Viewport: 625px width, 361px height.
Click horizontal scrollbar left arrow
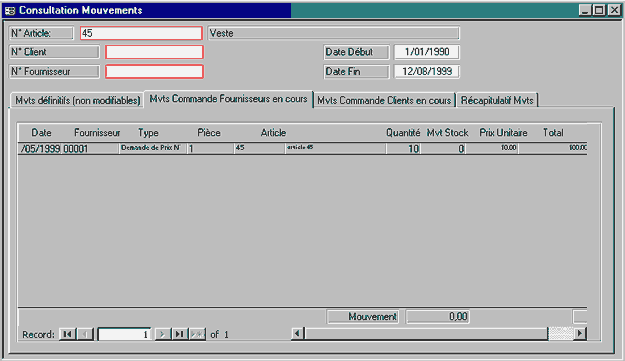pyautogui.click(x=297, y=333)
